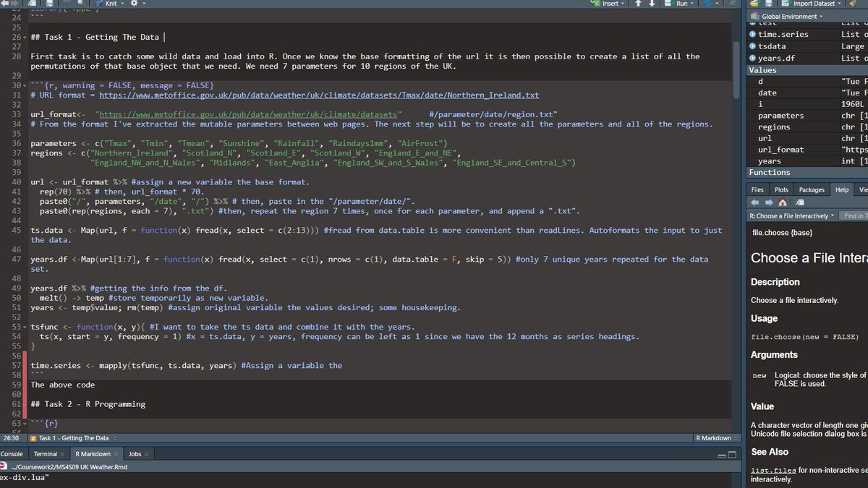Select the tsdata row in Environment
The image size is (868, 488).
(807, 46)
